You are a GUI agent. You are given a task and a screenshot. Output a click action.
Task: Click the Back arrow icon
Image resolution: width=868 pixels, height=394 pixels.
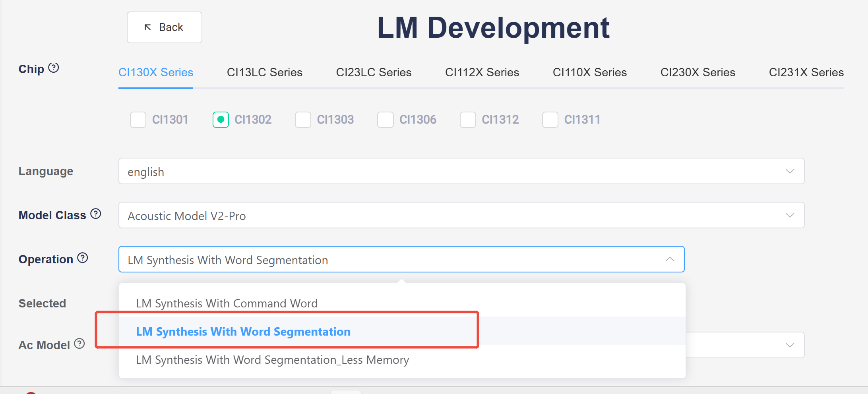click(148, 27)
